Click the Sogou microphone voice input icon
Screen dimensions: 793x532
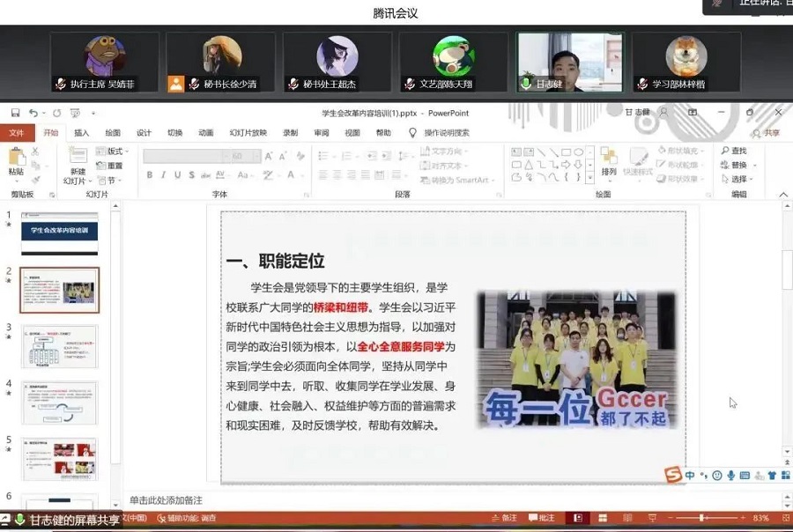(731, 476)
